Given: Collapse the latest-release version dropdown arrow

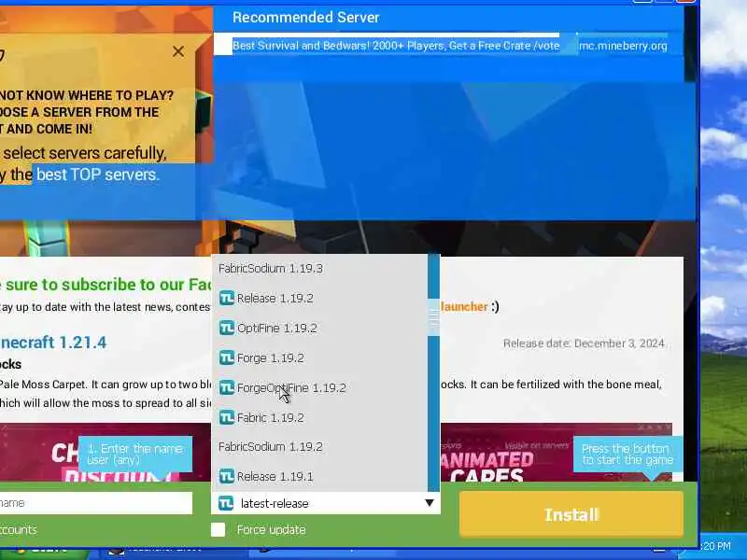Looking at the screenshot, I should pyautogui.click(x=430, y=503).
